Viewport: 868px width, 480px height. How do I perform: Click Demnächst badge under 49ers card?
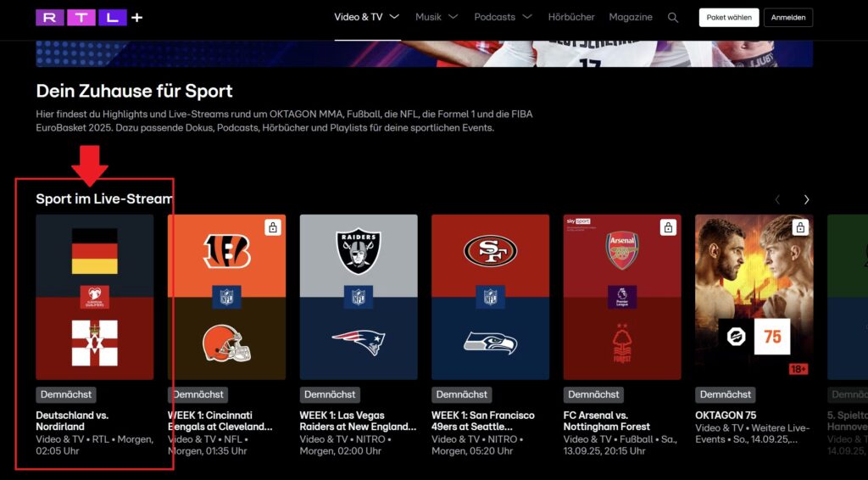(462, 394)
